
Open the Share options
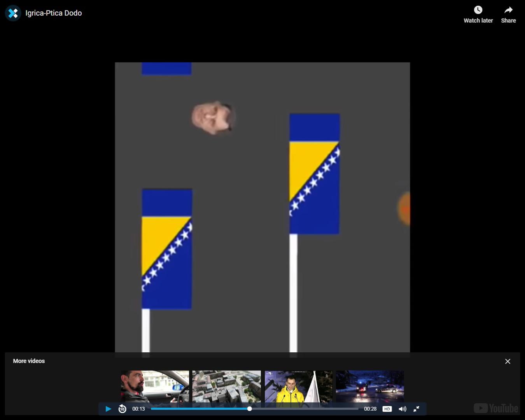coord(508,14)
